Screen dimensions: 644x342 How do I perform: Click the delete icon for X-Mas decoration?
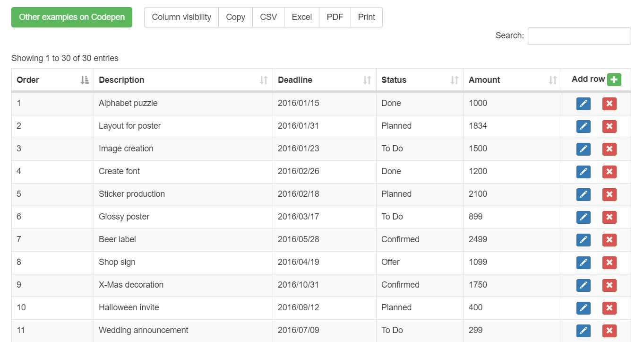(x=609, y=285)
